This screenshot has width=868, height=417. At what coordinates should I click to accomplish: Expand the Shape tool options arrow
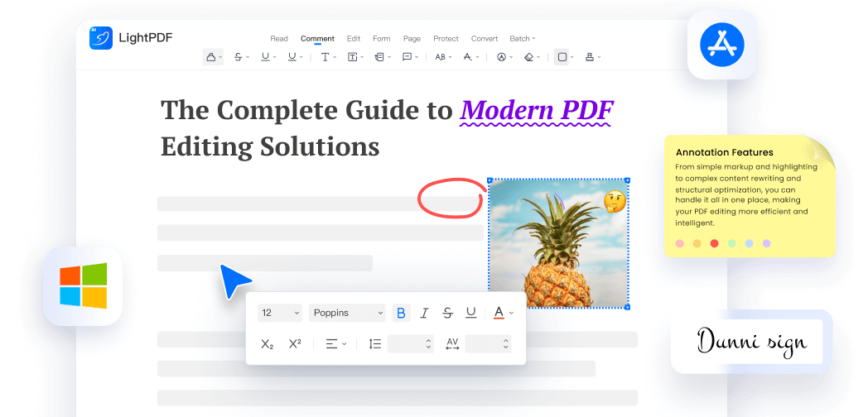point(571,58)
